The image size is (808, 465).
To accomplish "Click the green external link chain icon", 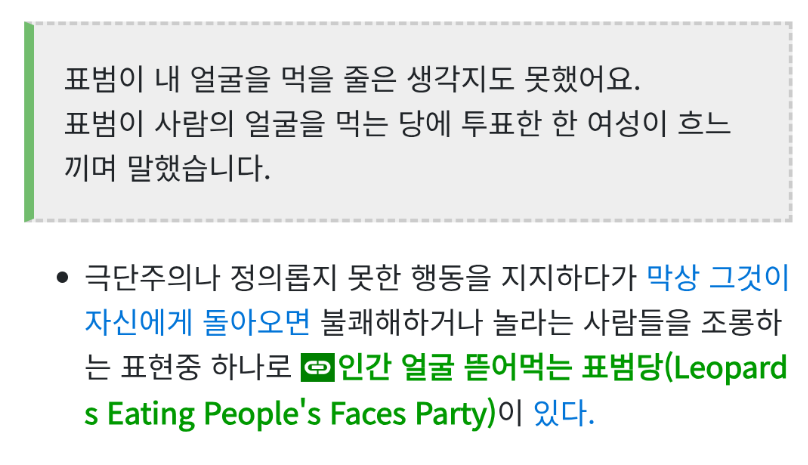I will [x=317, y=368].
